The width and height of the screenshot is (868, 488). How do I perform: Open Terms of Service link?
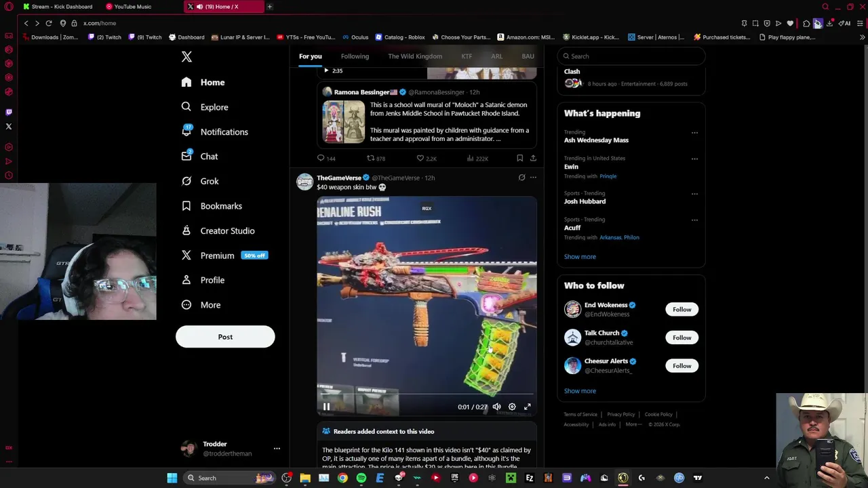tap(580, 415)
